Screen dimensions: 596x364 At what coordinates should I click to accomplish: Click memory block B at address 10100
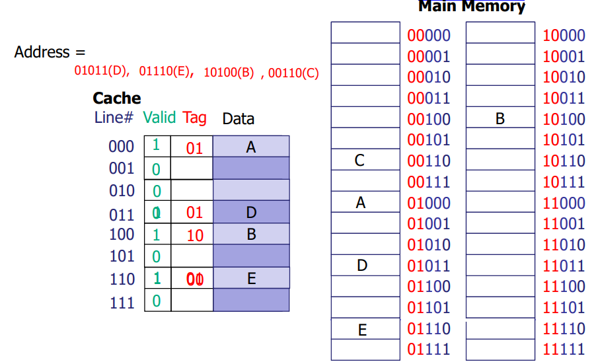click(x=500, y=118)
